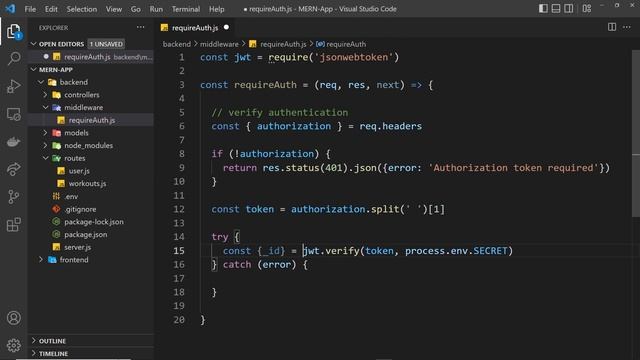640x360 pixels.
Task: Open the Go menu
Action: tap(136, 9)
